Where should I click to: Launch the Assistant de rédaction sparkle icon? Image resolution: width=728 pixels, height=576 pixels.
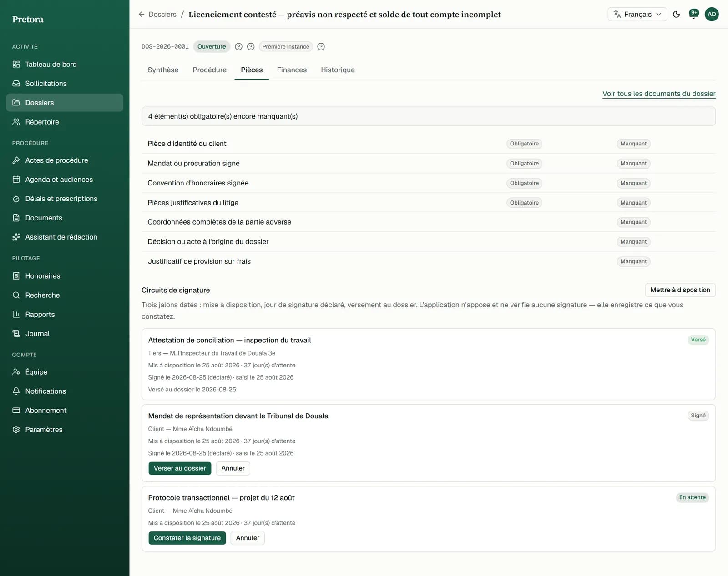click(x=16, y=237)
